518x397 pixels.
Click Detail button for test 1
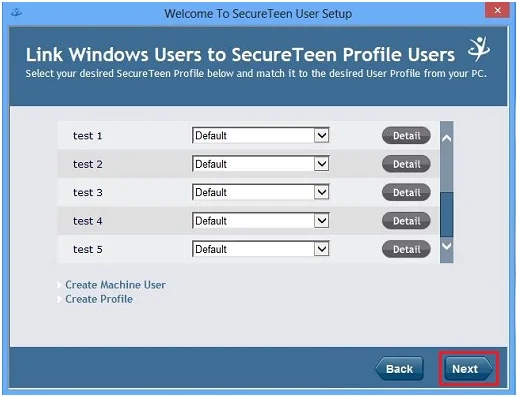[406, 136]
